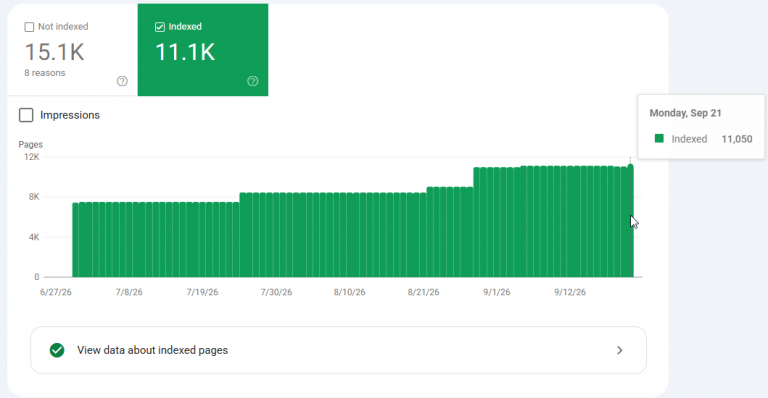Click the 7/30/26 date axis label
Image resolution: width=768 pixels, height=398 pixels.
(x=276, y=292)
